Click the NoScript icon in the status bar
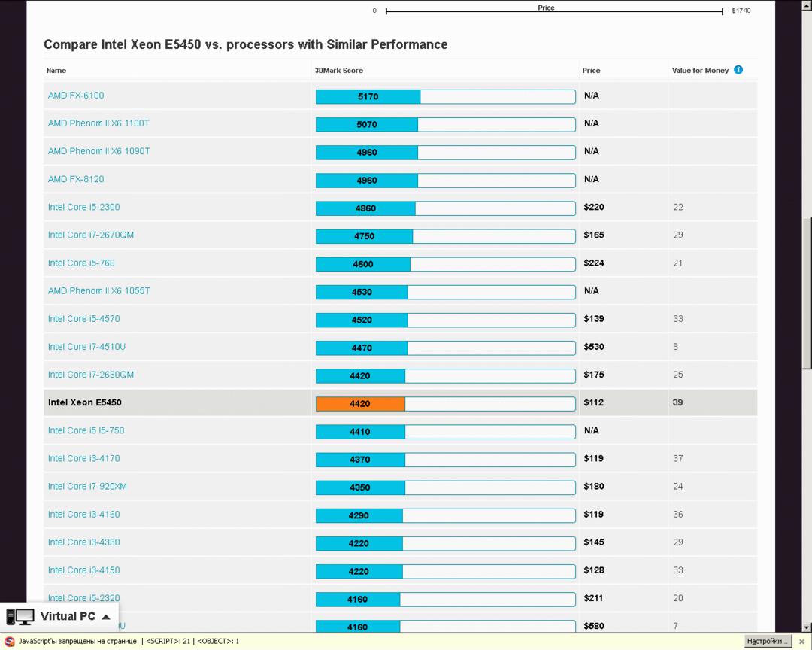 coord(9,641)
